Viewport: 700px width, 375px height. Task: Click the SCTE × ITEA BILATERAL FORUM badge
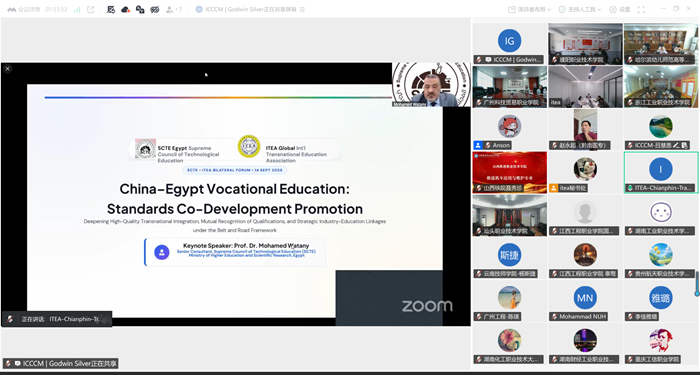coord(235,170)
